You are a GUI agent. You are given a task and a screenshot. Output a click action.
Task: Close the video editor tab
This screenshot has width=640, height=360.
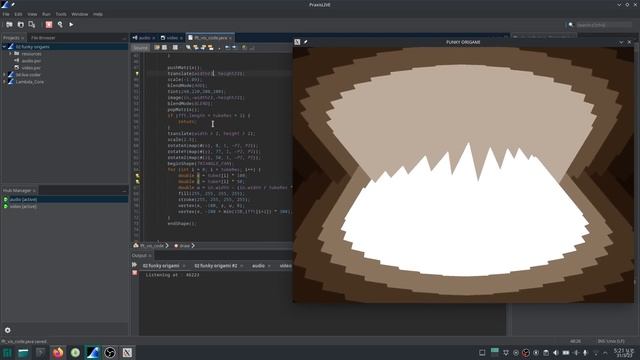181,38
